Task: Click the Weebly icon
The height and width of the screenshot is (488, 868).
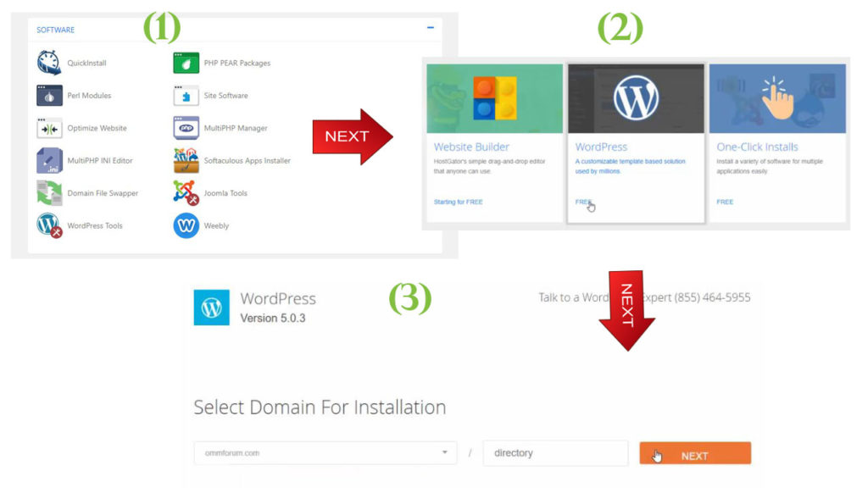Action: click(186, 225)
